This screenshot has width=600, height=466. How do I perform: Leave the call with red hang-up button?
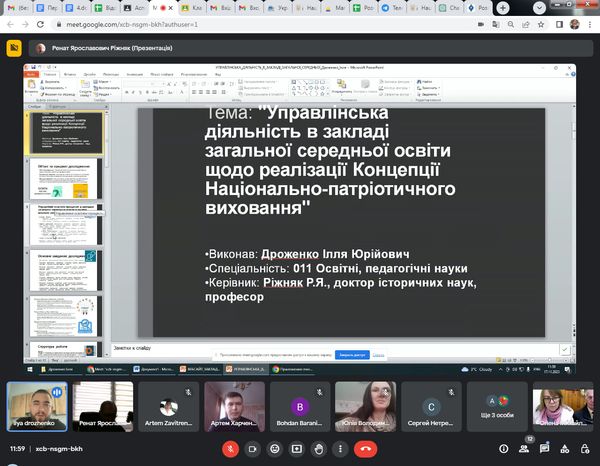coord(367,449)
